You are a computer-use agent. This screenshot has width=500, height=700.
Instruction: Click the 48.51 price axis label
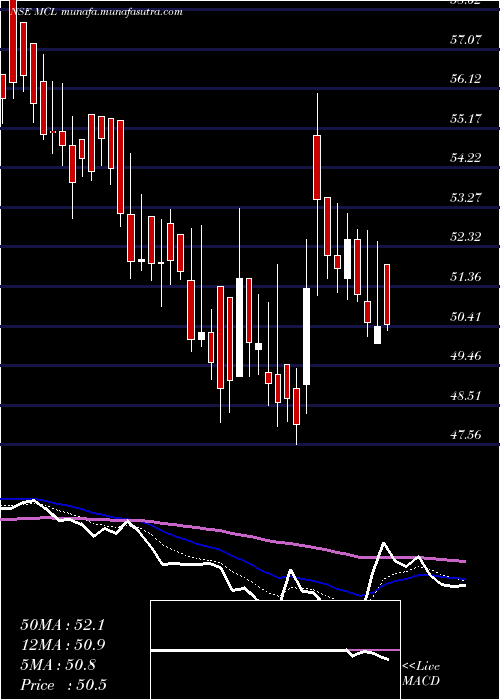[x=465, y=396]
